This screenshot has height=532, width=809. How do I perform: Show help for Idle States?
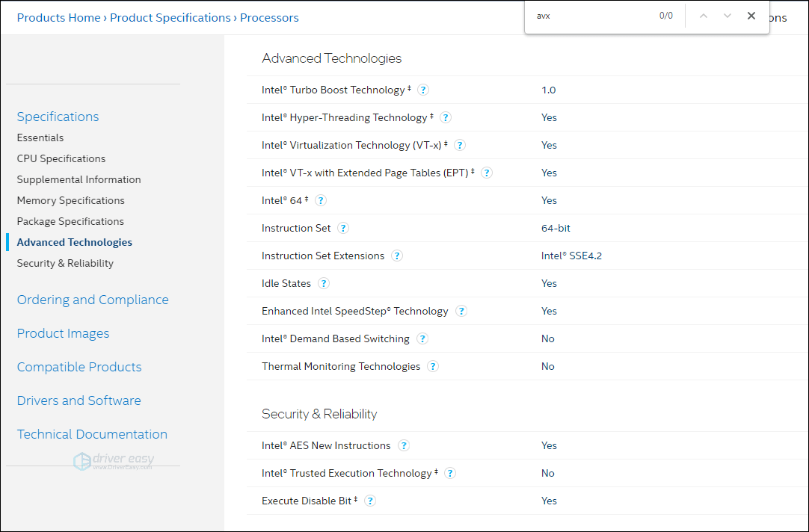tap(324, 283)
